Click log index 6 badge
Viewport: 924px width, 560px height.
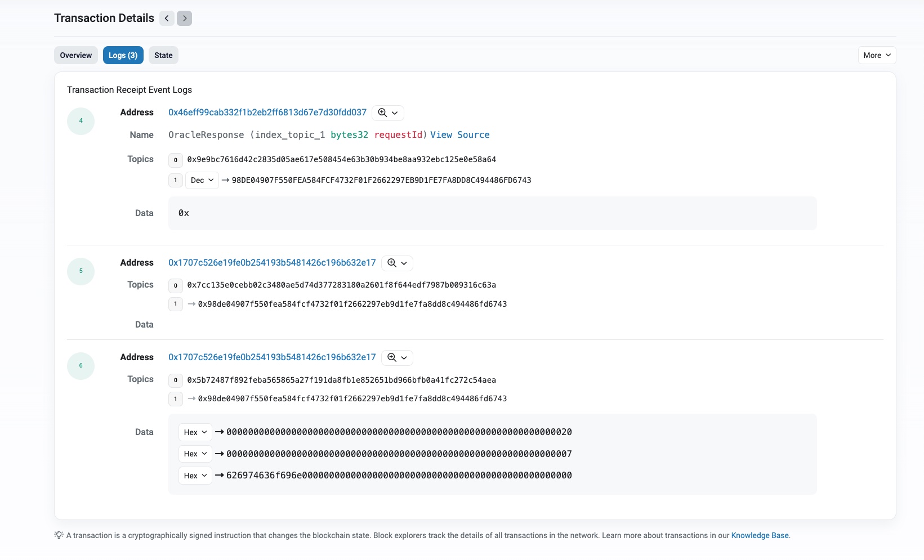pos(81,366)
